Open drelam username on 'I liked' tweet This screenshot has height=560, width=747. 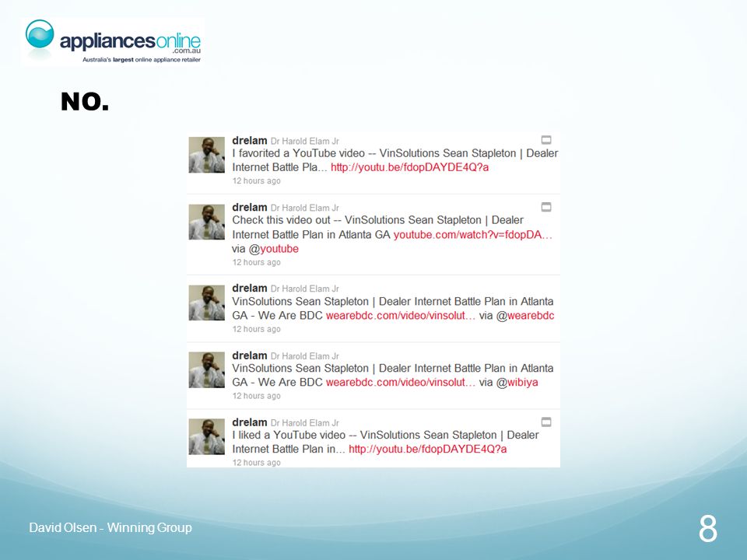249,422
